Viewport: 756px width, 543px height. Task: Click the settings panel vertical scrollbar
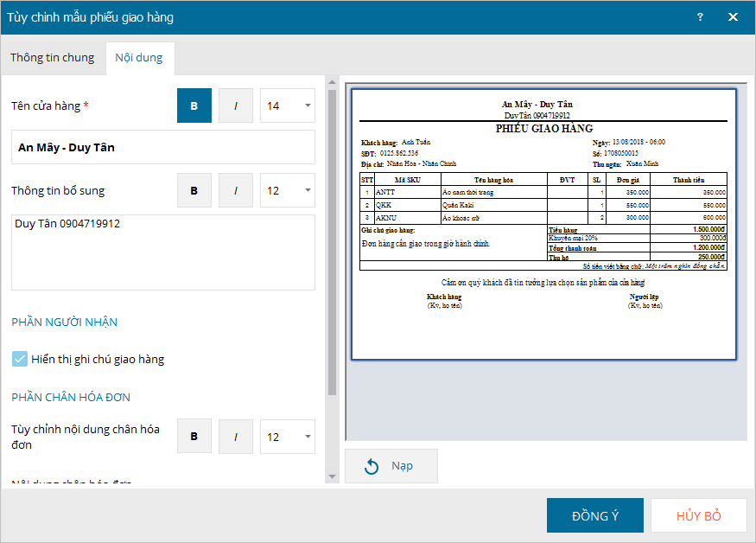pyautogui.click(x=332, y=242)
